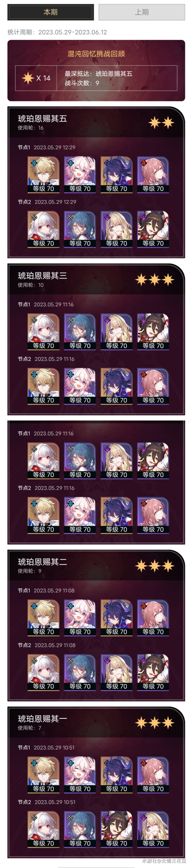Open blond character in 琥珀恩赐其五 节点1
The height and width of the screenshot is (868, 191).
pos(43,174)
